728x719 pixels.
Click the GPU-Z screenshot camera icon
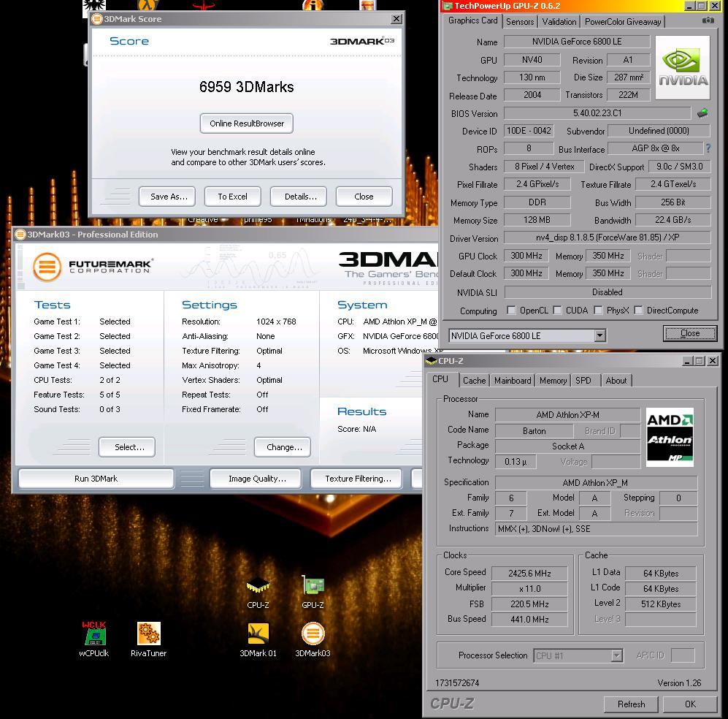pos(708,20)
